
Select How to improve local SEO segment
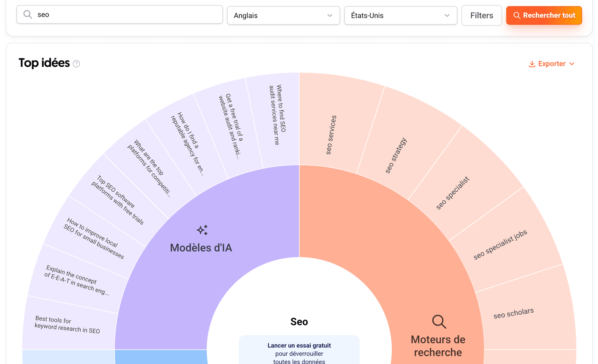93,238
